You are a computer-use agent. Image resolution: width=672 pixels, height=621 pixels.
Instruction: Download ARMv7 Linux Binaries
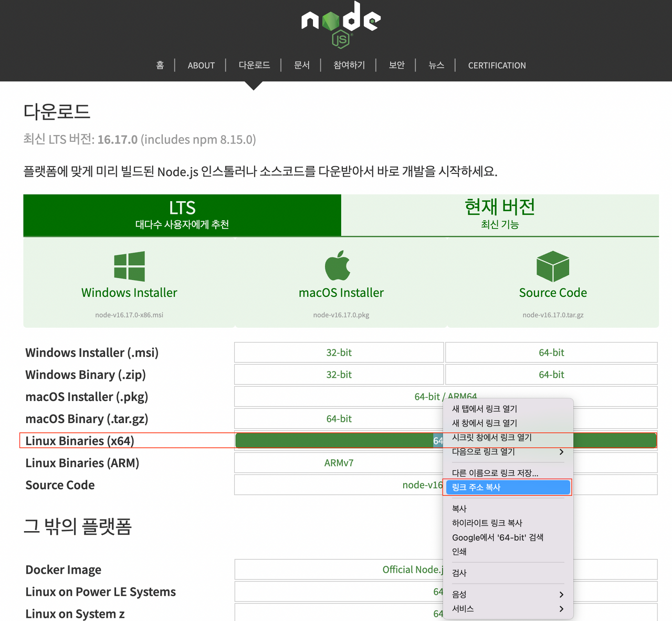339,463
